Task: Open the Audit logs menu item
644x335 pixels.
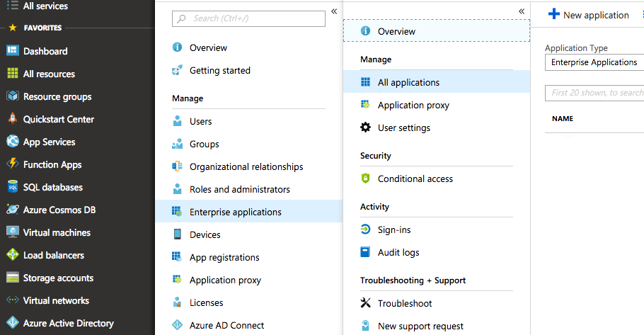Action: pyautogui.click(x=398, y=252)
